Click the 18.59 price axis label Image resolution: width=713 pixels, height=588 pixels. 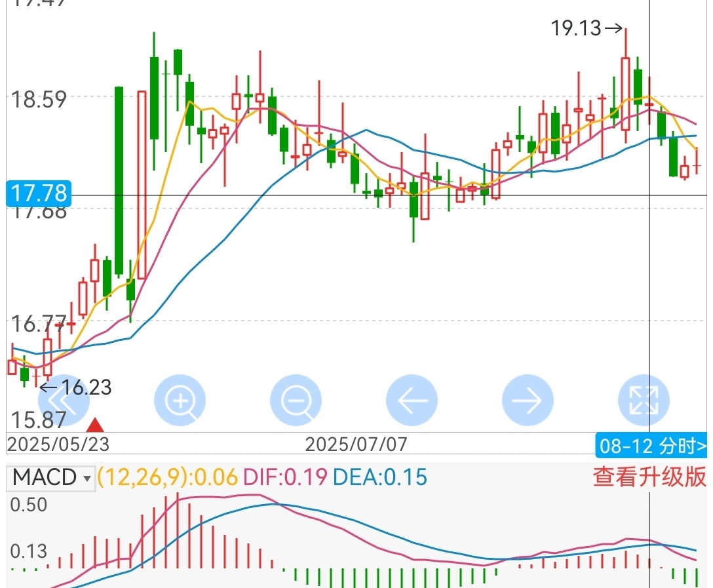pos(39,100)
